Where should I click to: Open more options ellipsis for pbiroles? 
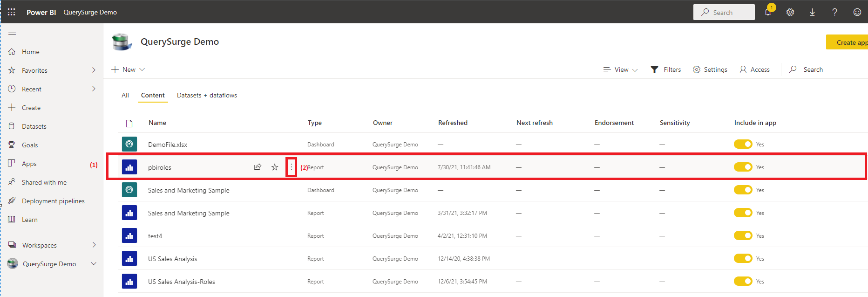coord(292,167)
